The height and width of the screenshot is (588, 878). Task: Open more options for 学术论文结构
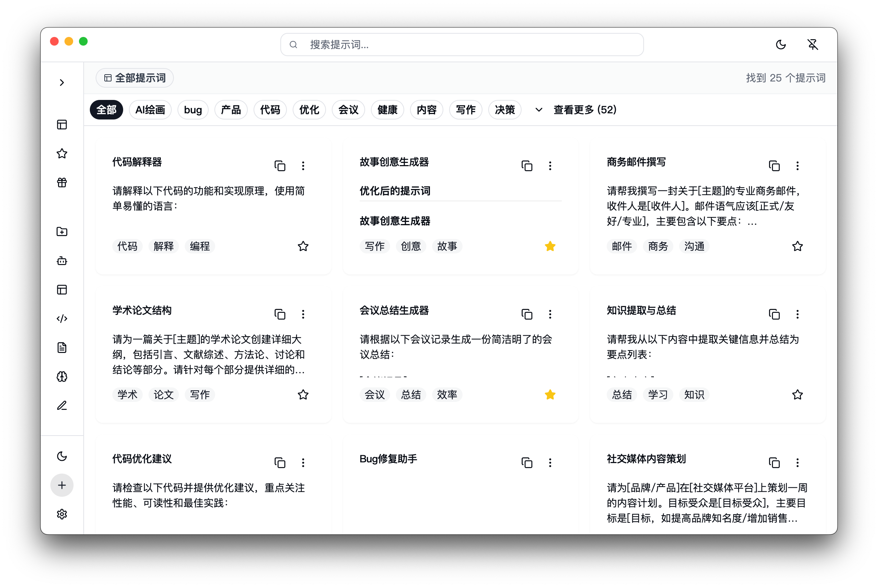[303, 314]
